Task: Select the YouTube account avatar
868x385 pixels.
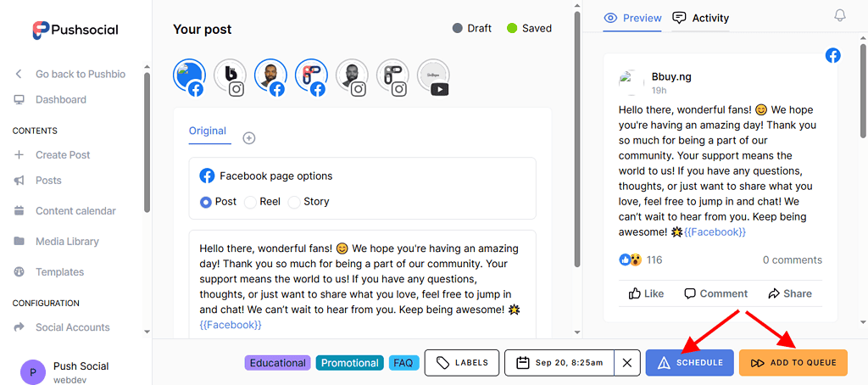Action: (433, 76)
